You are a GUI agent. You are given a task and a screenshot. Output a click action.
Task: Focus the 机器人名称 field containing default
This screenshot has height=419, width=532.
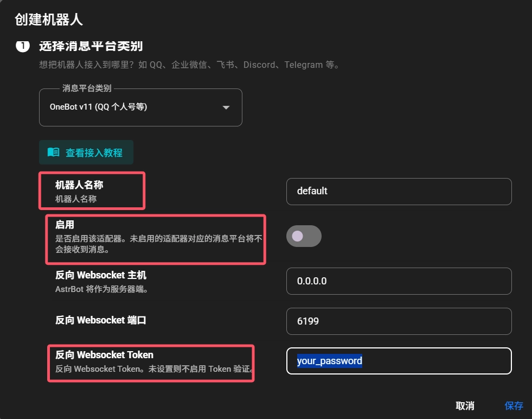[399, 192]
